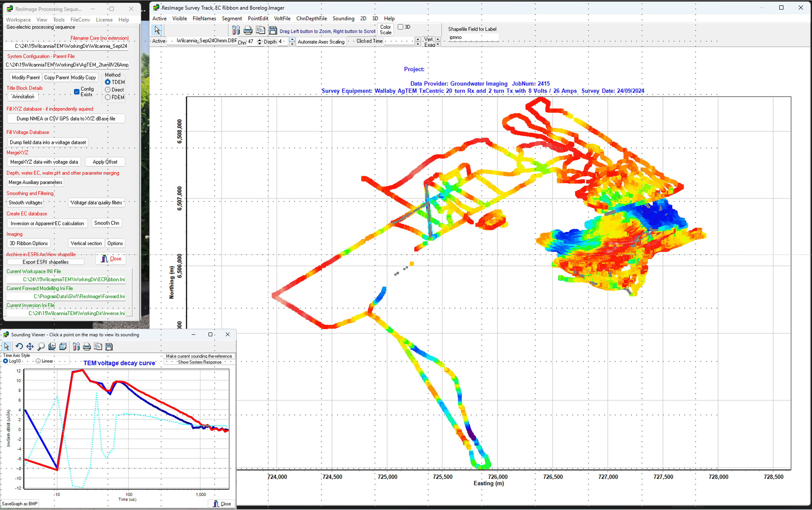Click the Color Scale button

coord(385,30)
